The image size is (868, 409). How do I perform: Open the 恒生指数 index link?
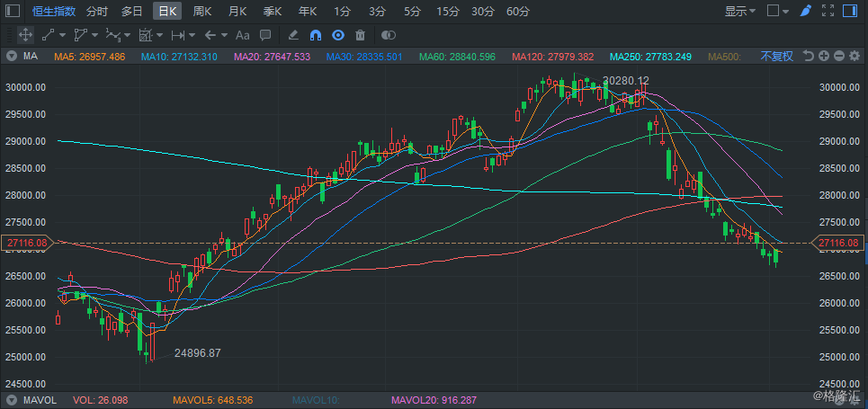(52, 11)
